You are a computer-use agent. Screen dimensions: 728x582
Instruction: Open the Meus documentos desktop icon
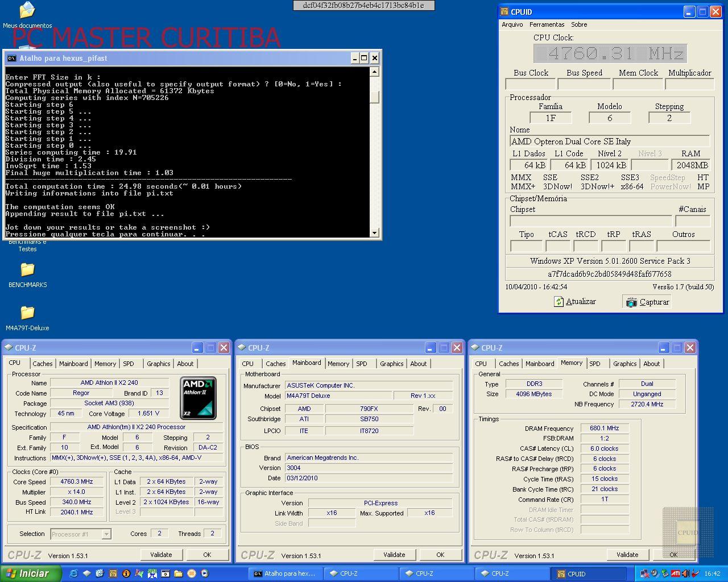point(27,15)
